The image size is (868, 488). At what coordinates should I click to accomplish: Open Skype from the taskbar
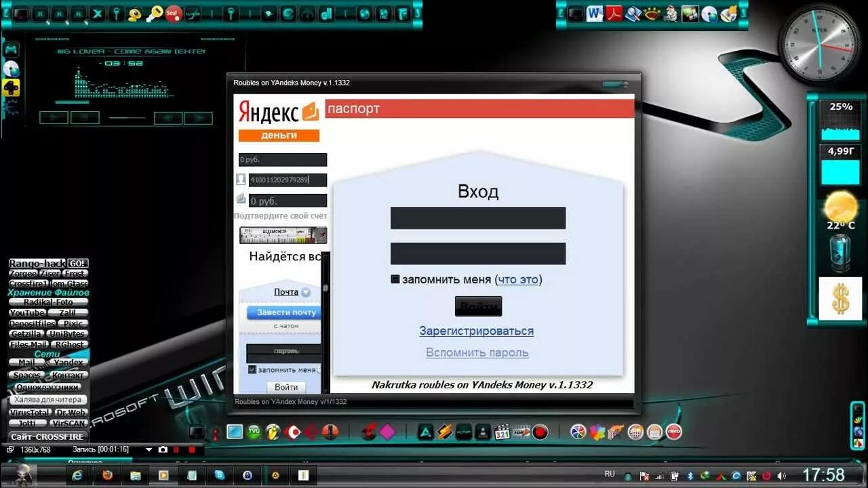pyautogui.click(x=220, y=475)
